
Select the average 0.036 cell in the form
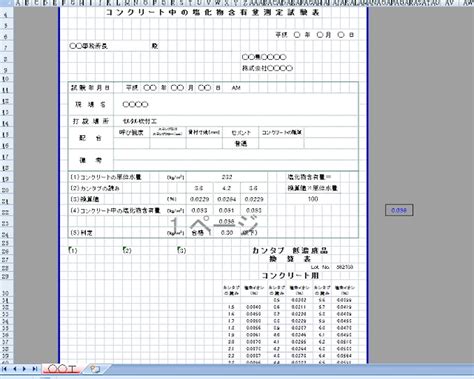pyautogui.click(x=227, y=222)
